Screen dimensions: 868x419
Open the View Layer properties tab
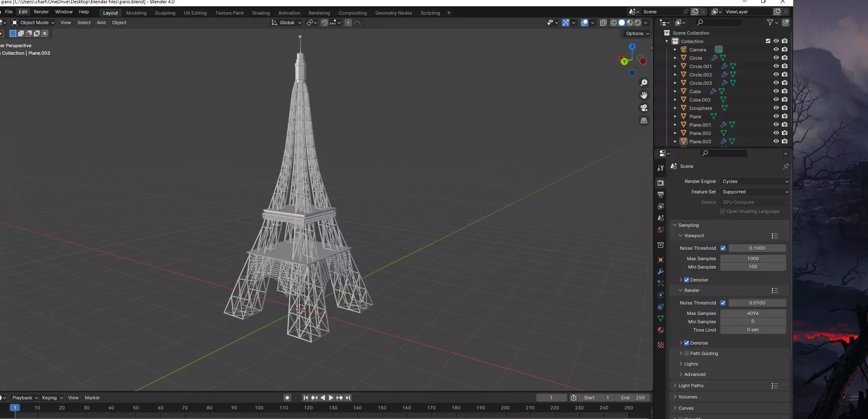coord(661,206)
